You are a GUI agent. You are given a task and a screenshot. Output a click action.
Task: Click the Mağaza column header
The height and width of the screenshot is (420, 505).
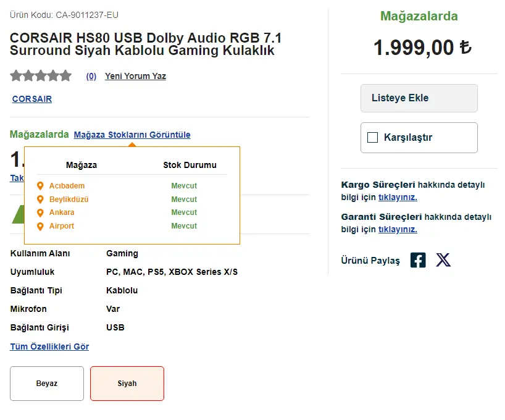[x=81, y=165]
